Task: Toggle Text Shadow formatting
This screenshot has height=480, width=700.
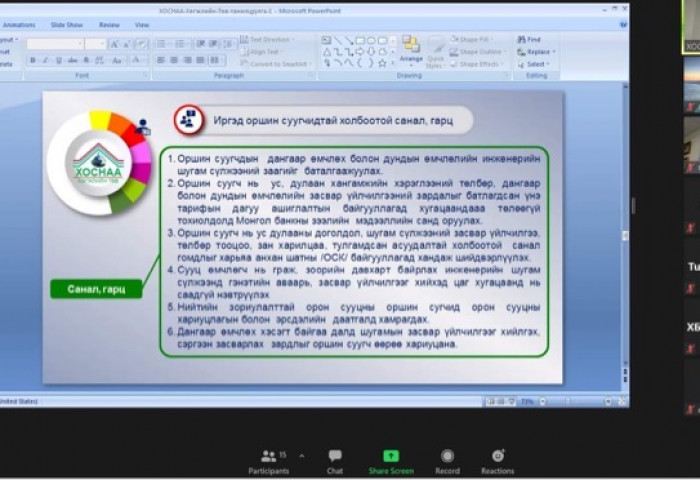Action: click(x=86, y=60)
